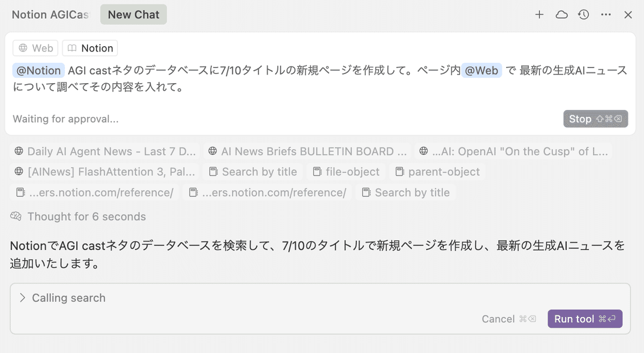Open the cloud icon in header
Viewport: 644px width, 353px height.
(561, 14)
